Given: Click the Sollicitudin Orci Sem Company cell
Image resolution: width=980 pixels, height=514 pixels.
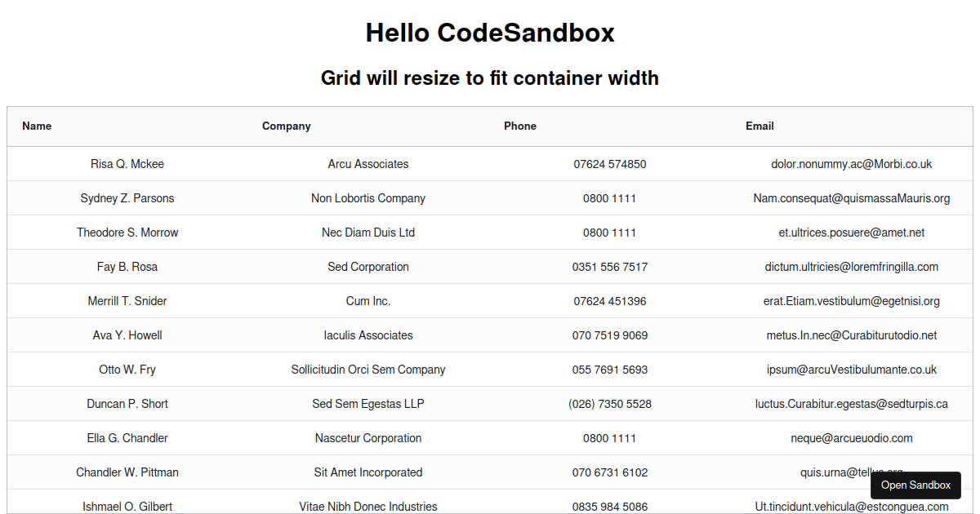Looking at the screenshot, I should [368, 370].
